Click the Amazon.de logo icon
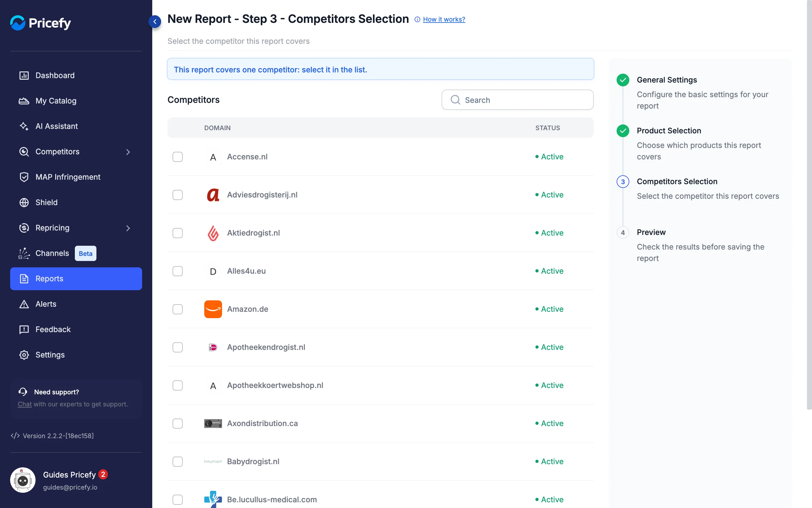 pos(213,309)
